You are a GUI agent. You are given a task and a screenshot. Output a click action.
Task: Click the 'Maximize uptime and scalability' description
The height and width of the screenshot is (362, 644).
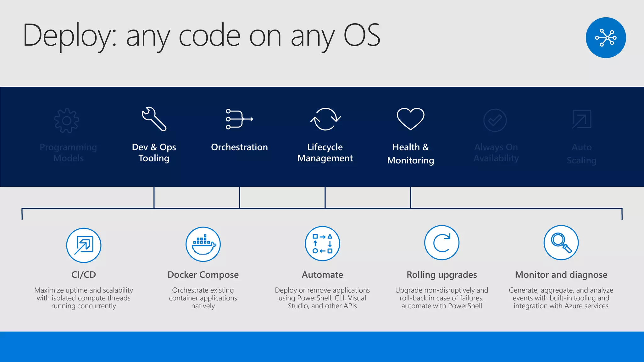84,298
